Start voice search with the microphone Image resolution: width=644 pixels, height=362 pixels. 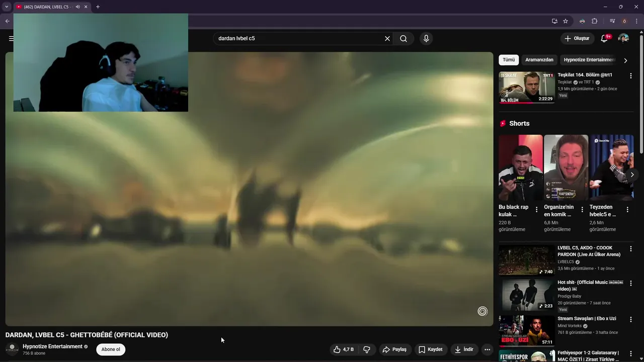426,39
